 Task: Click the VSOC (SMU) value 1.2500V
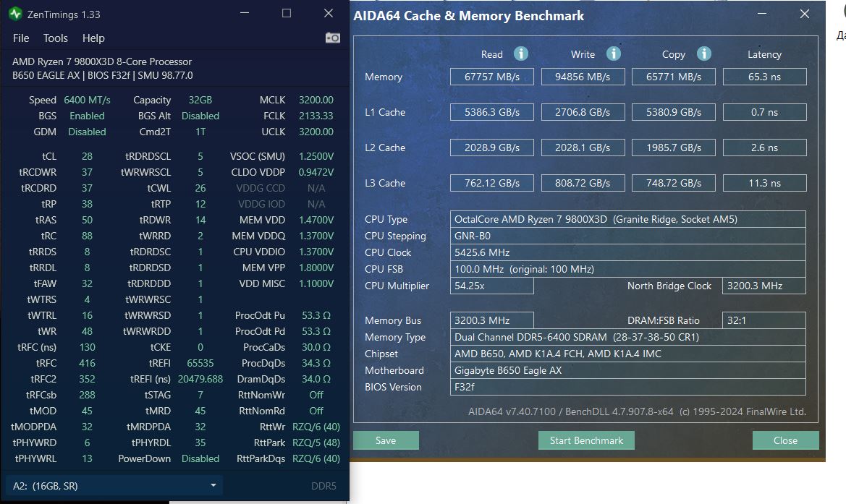coord(316,156)
